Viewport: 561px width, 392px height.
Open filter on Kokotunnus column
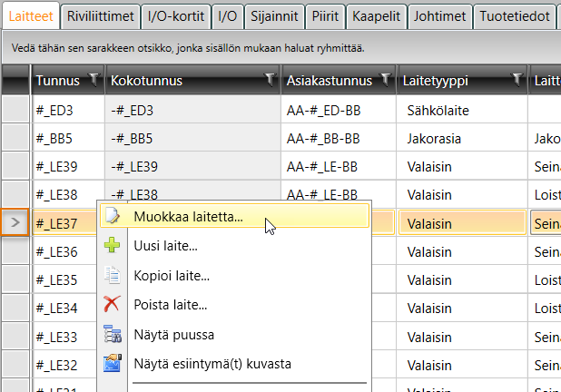pos(270,80)
